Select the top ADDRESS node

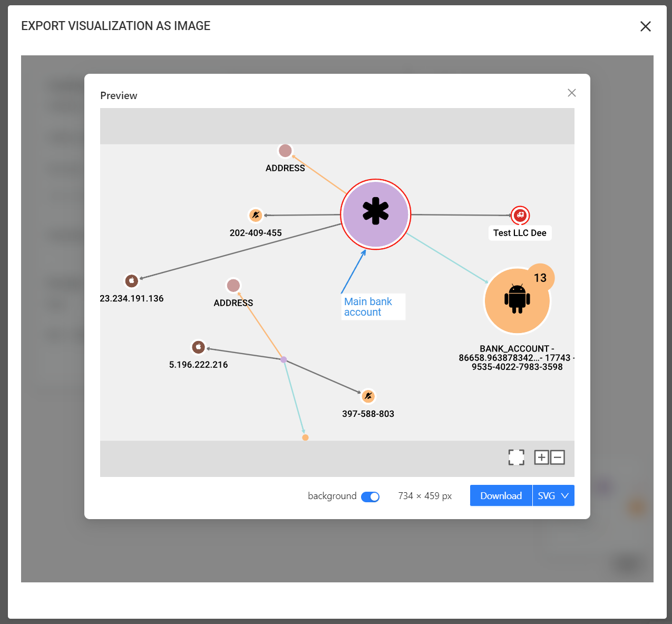tap(285, 151)
